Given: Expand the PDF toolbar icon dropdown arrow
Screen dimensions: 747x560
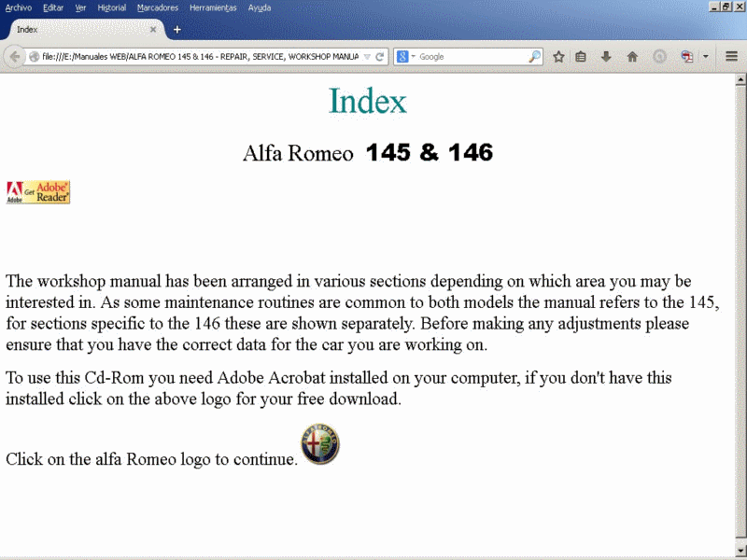Looking at the screenshot, I should pos(706,57).
